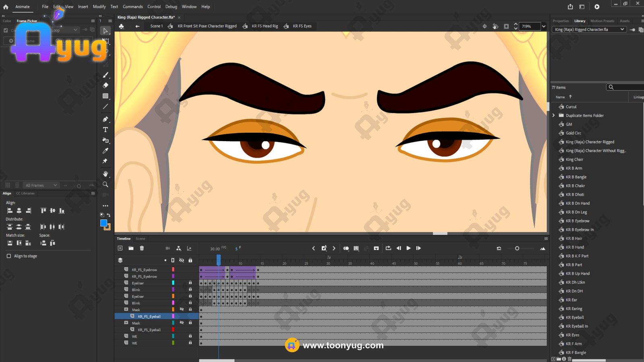Expand the Duplicate Items Folder
Screen dimensions: 644x362
pyautogui.click(x=554, y=115)
